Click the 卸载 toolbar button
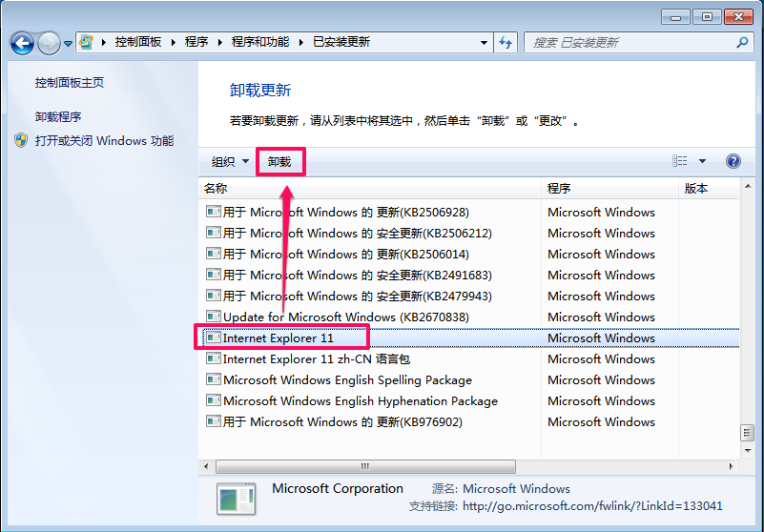Screen dimensions: 764x532 (x=279, y=162)
